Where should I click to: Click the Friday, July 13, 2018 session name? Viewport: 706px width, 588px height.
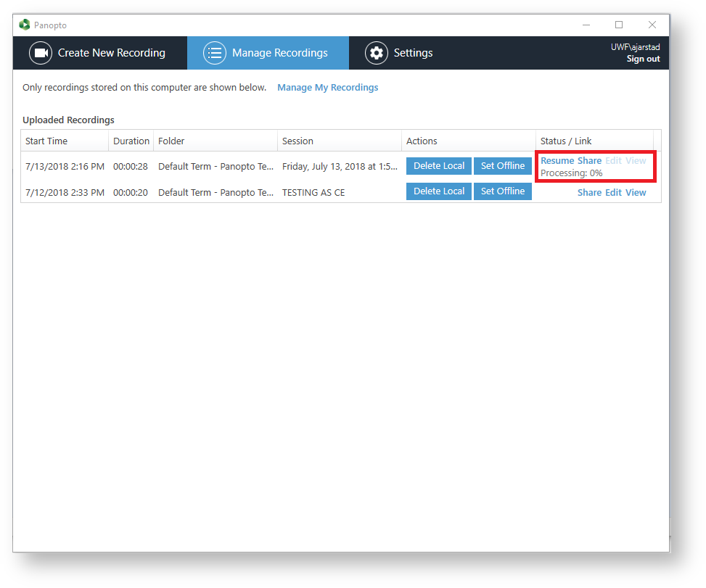pyautogui.click(x=340, y=167)
